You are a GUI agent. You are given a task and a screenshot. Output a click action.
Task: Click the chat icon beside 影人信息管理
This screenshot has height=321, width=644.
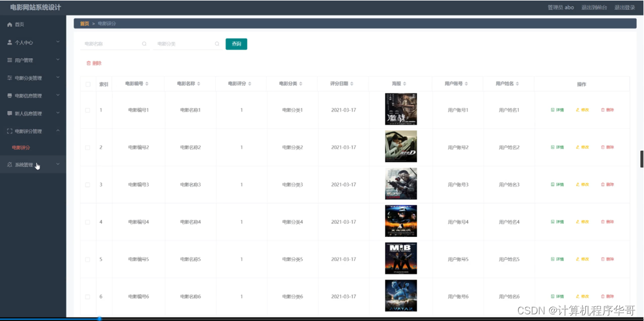[10, 113]
